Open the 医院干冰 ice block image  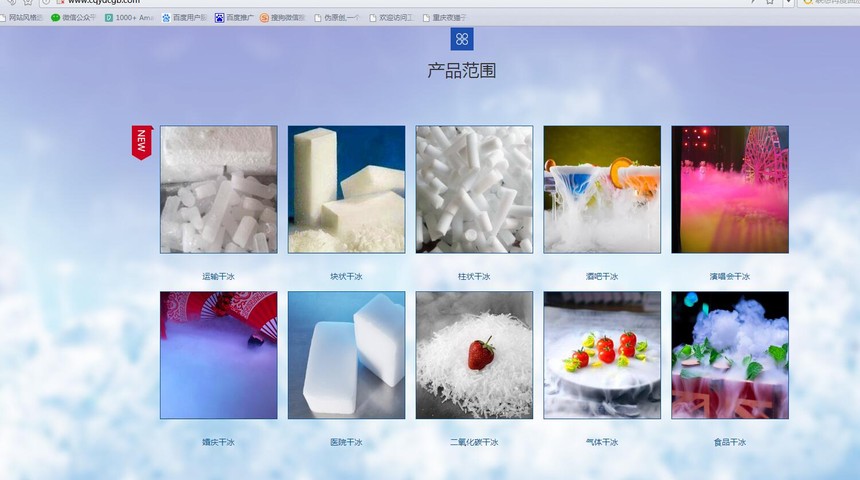click(x=347, y=355)
